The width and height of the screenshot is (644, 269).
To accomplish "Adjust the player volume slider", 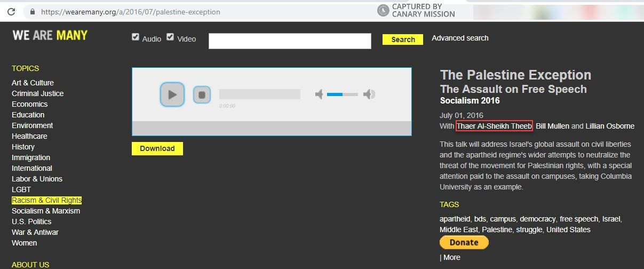I will click(342, 94).
